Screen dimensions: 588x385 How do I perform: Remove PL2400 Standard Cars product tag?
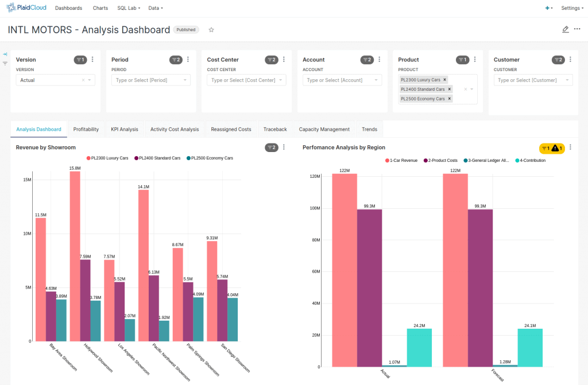(x=449, y=89)
